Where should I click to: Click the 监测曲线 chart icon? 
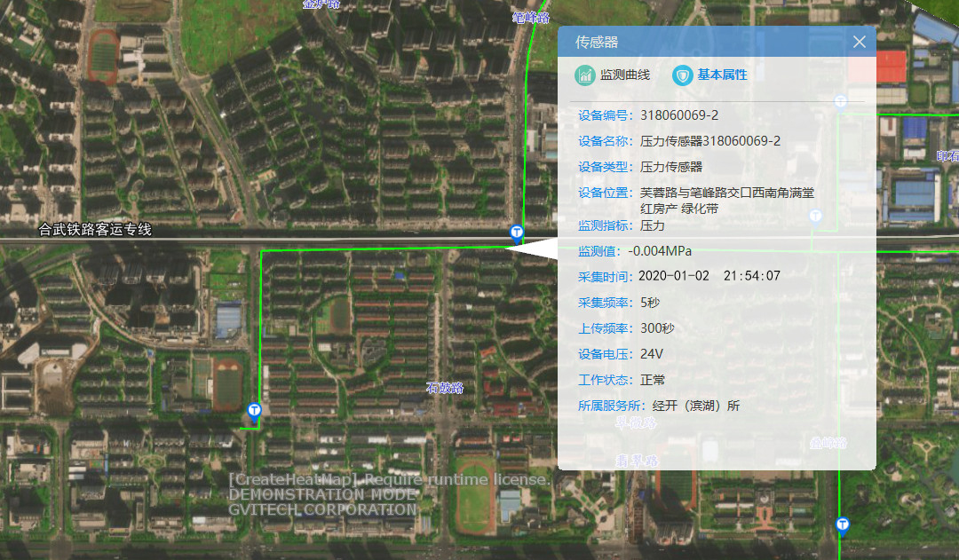coord(584,75)
